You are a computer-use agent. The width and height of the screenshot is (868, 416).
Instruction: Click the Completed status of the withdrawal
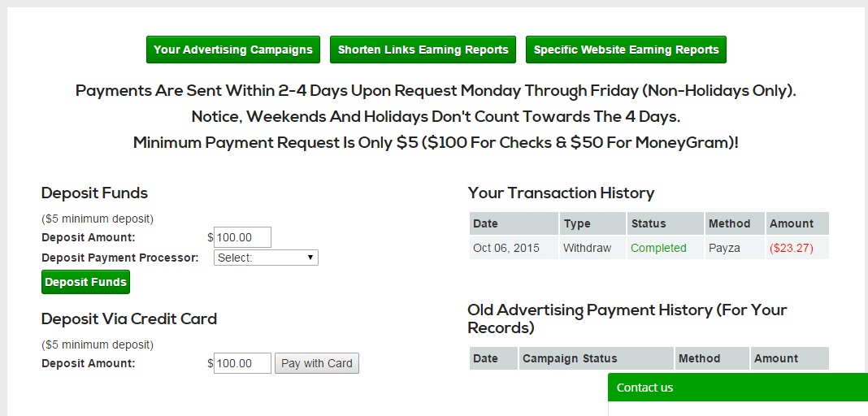[658, 248]
